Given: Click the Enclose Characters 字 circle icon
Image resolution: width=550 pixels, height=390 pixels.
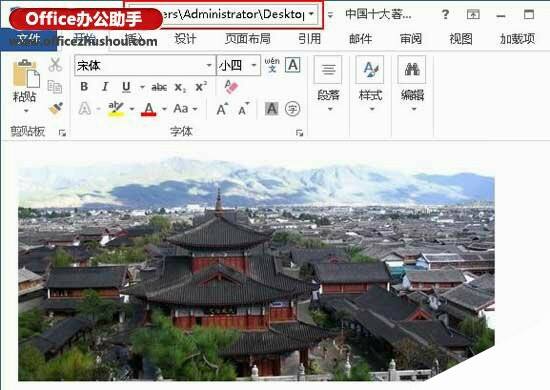Looking at the screenshot, I should (x=293, y=109).
